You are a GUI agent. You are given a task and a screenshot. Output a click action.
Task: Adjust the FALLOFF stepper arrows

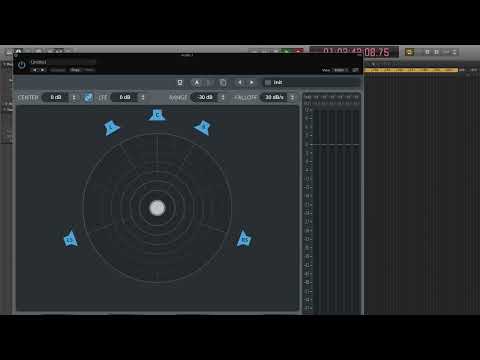[x=292, y=97]
